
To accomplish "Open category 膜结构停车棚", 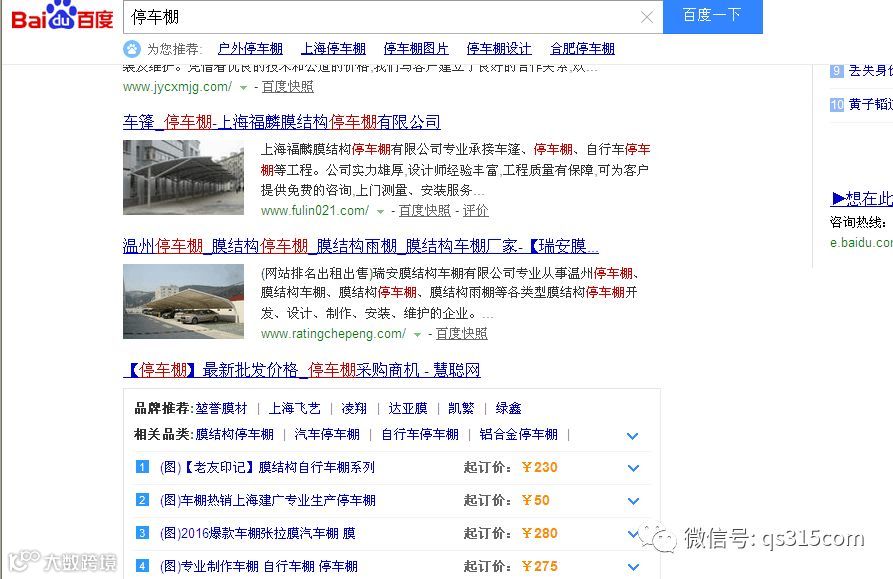I will 235,434.
